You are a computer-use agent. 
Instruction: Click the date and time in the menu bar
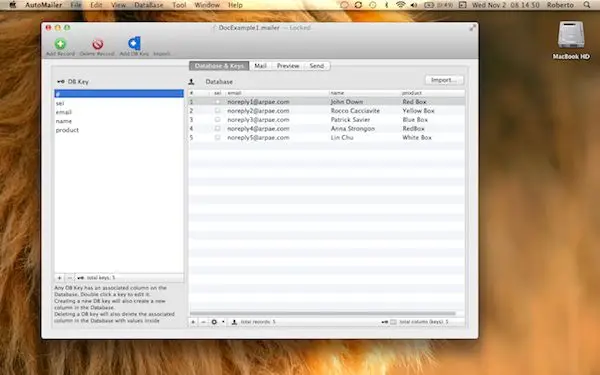tap(505, 5)
